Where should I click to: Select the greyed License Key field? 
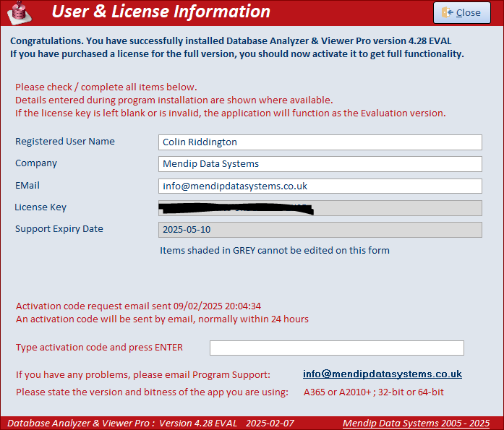point(320,208)
